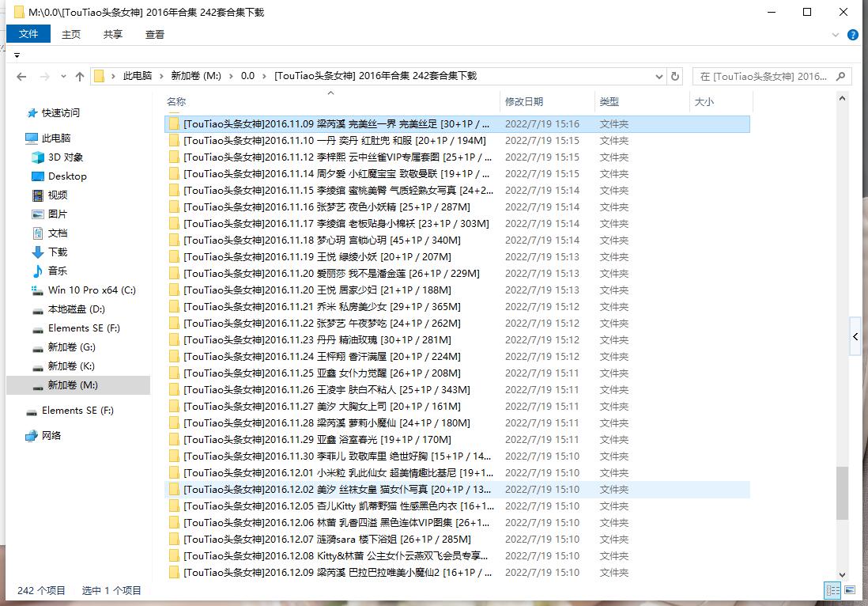Sort by the 修改日期 column header
The height and width of the screenshot is (606, 868).
click(x=524, y=102)
